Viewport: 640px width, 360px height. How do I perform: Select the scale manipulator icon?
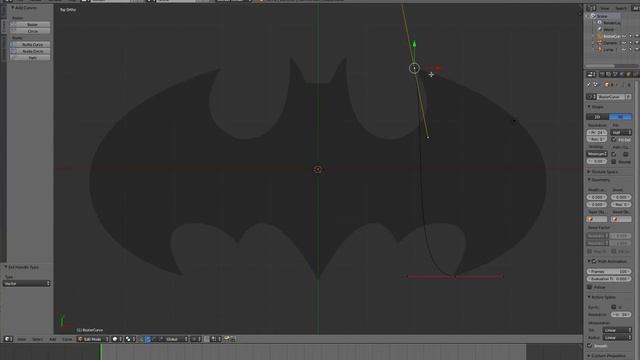(x=160, y=339)
